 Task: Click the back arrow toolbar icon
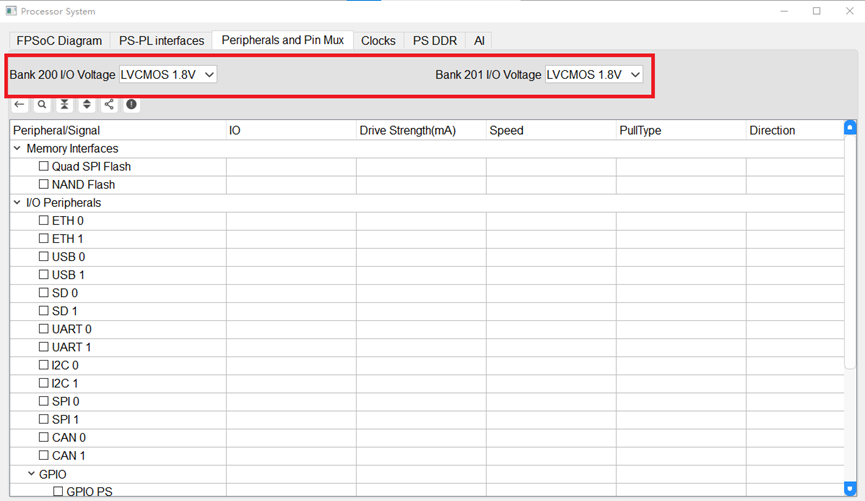(x=19, y=104)
